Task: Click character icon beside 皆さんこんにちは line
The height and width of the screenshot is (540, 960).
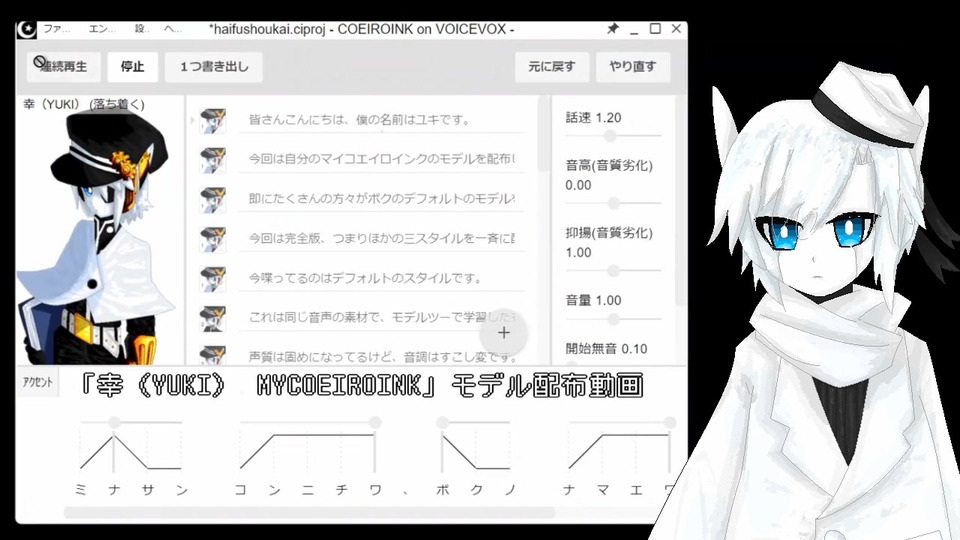Action: click(213, 120)
